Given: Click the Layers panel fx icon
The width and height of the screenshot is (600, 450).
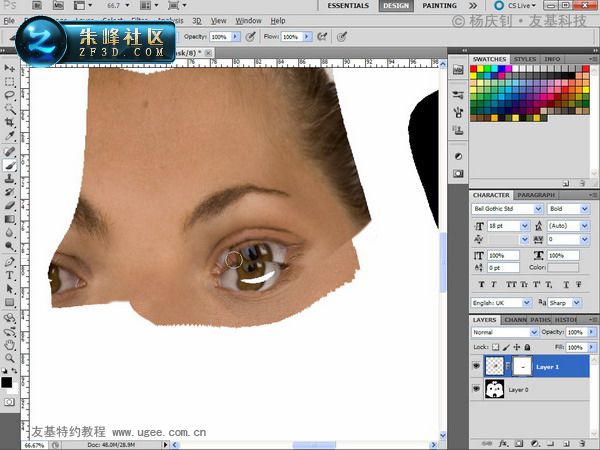Looking at the screenshot, I should pyautogui.click(x=504, y=443).
